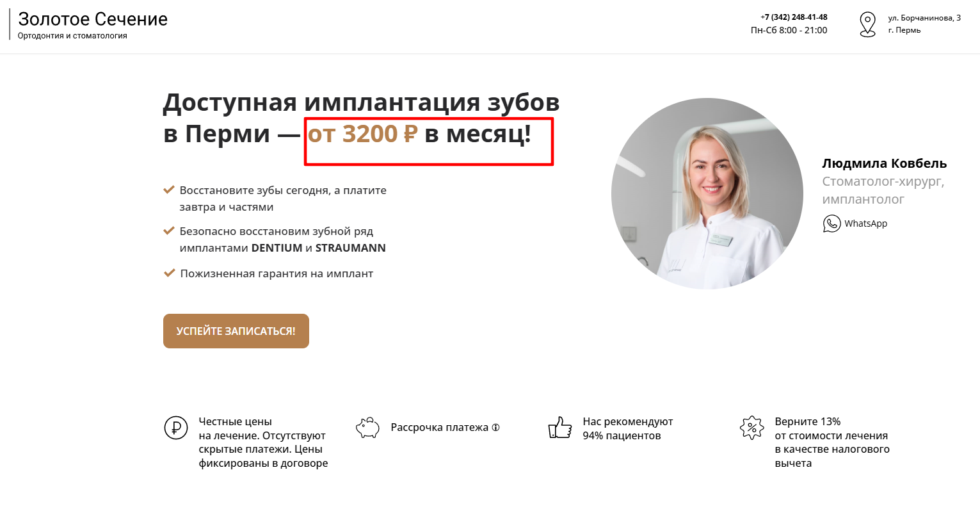Screen dimensions: 980x527
Task: Click the highlighted price от 3200 ₽
Action: point(362,134)
